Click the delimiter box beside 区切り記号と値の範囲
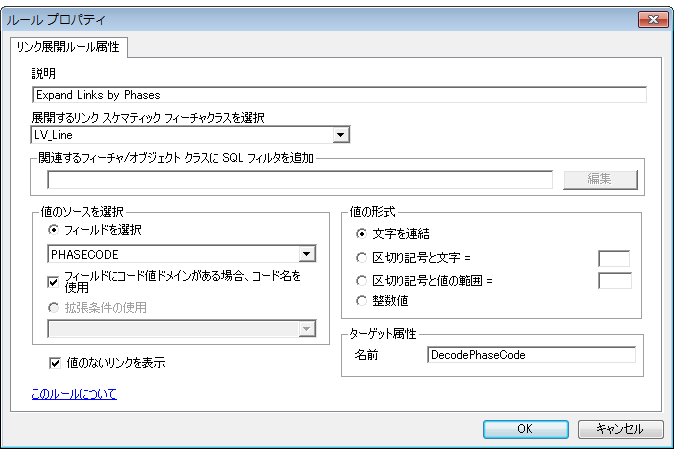 pyautogui.click(x=615, y=281)
